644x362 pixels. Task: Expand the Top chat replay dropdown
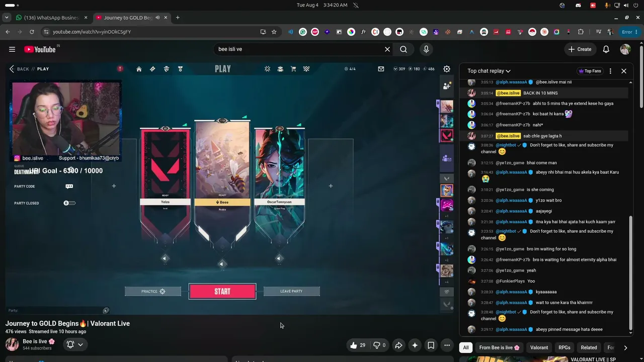tap(489, 71)
